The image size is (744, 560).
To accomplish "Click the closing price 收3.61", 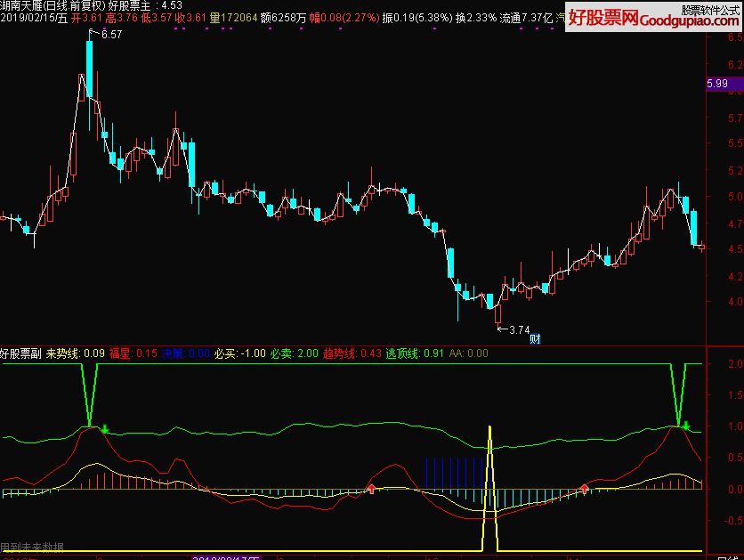I will (x=190, y=19).
